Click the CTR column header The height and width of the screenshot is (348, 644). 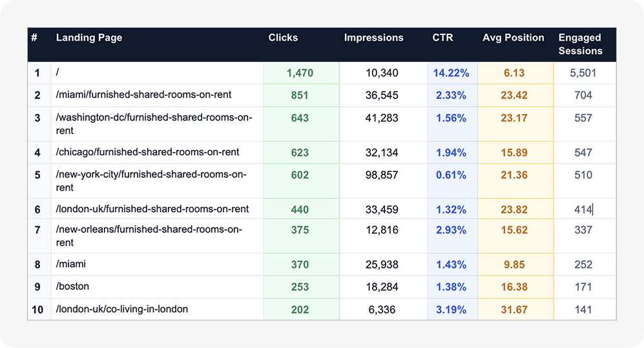(x=442, y=38)
